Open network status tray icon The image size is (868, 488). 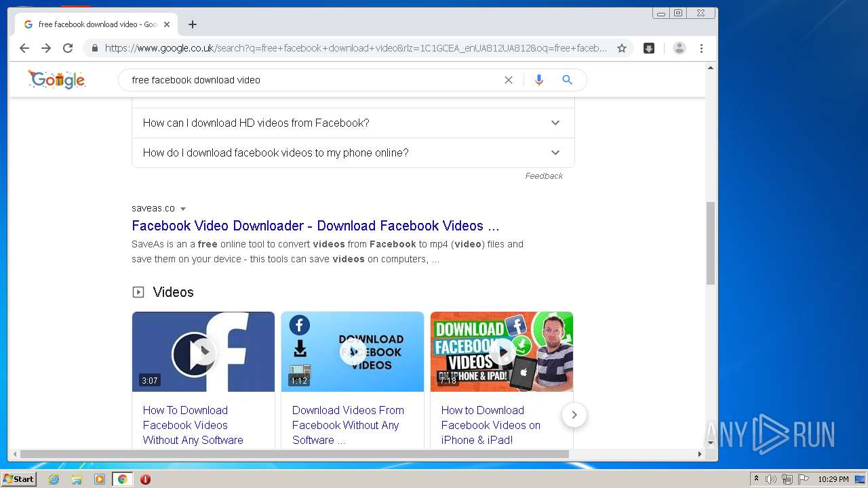pyautogui.click(x=787, y=479)
